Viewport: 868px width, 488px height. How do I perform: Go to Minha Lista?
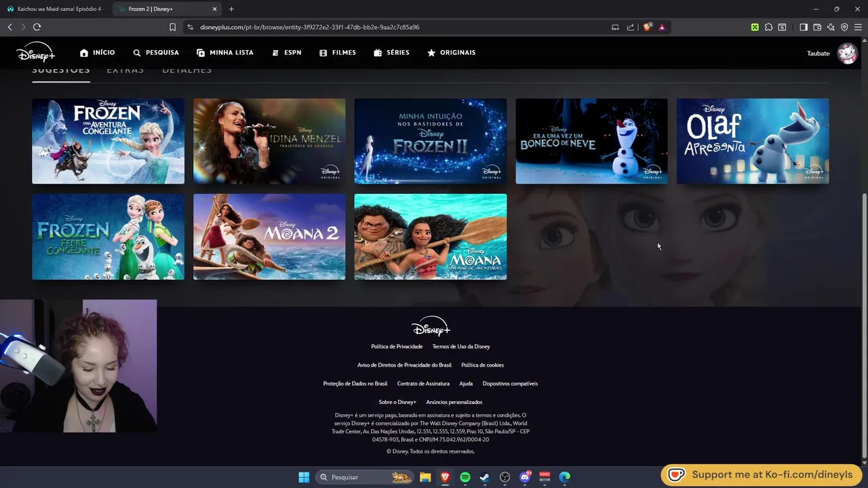click(225, 52)
